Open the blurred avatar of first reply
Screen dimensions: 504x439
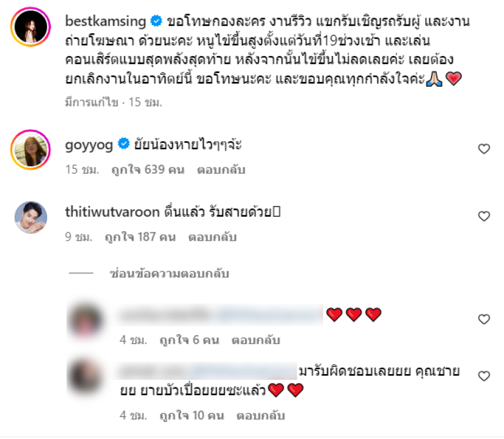pos(86,320)
